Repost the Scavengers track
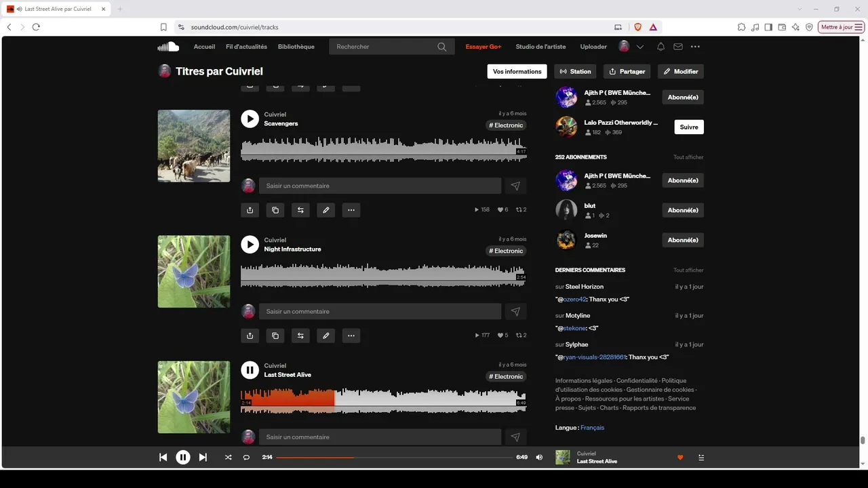 click(x=300, y=210)
